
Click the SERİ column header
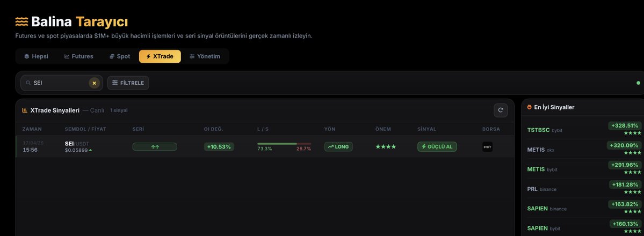[x=138, y=129]
